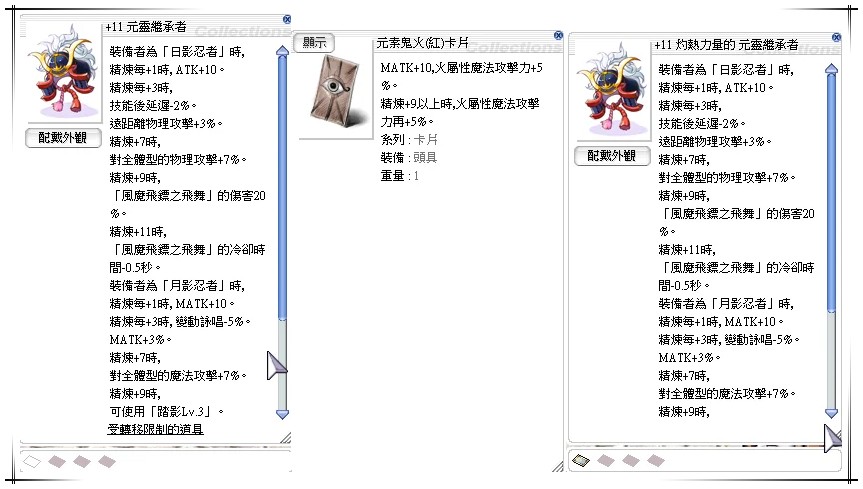Click "裝備者為「月影忍者」時," in +11 元靈繼承者 window
The height and width of the screenshot is (489, 863).
click(x=177, y=285)
